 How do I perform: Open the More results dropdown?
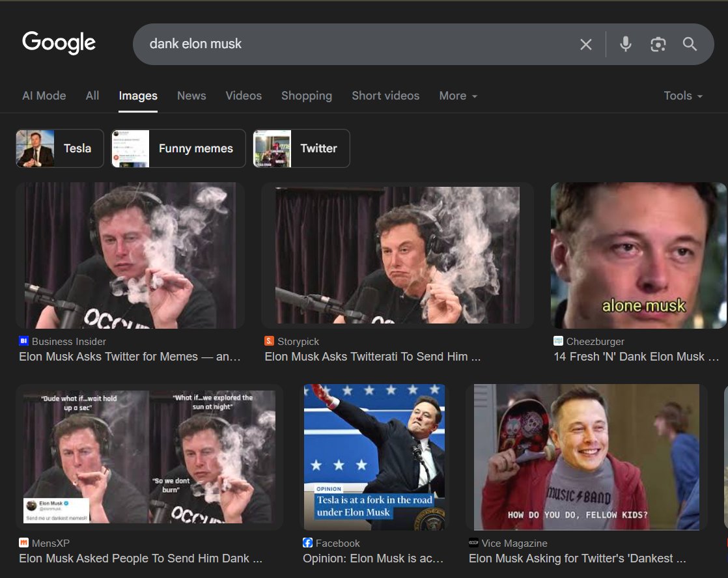pyautogui.click(x=458, y=96)
